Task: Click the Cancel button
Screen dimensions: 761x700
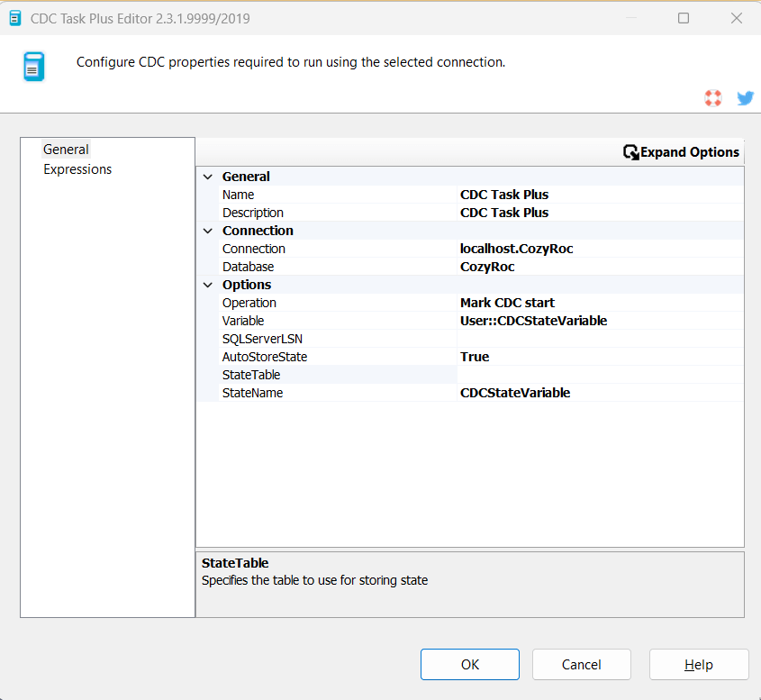Action: (x=581, y=665)
